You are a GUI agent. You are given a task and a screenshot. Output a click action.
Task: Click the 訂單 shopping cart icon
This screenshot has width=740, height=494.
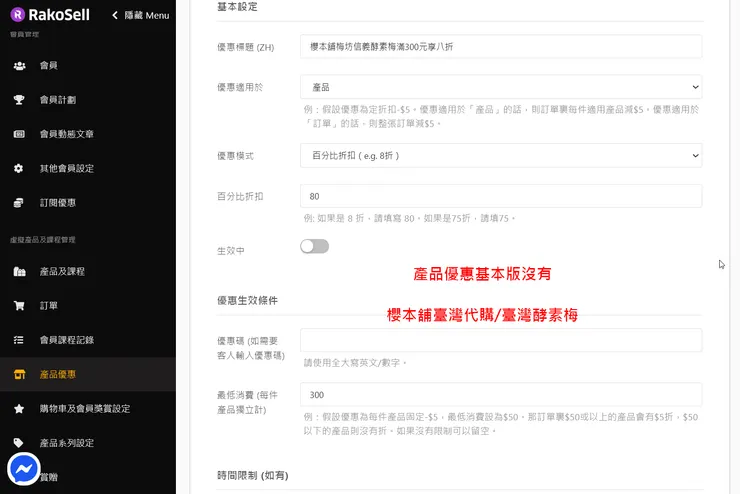pyautogui.click(x=19, y=306)
